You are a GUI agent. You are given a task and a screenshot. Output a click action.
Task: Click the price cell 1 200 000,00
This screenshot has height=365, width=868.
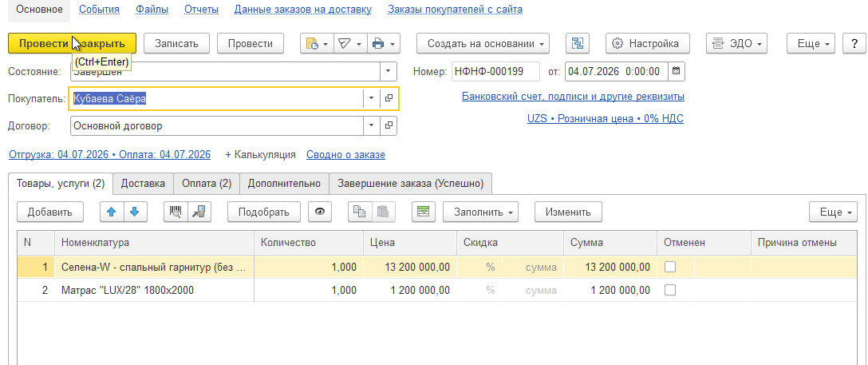(x=410, y=290)
